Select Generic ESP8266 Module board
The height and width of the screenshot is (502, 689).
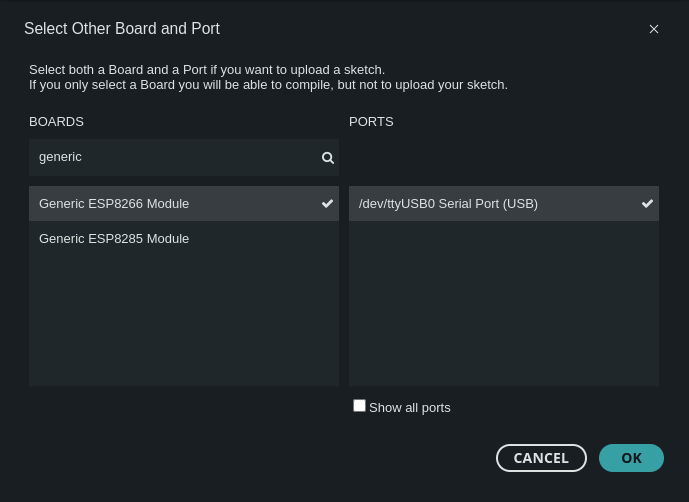click(184, 204)
